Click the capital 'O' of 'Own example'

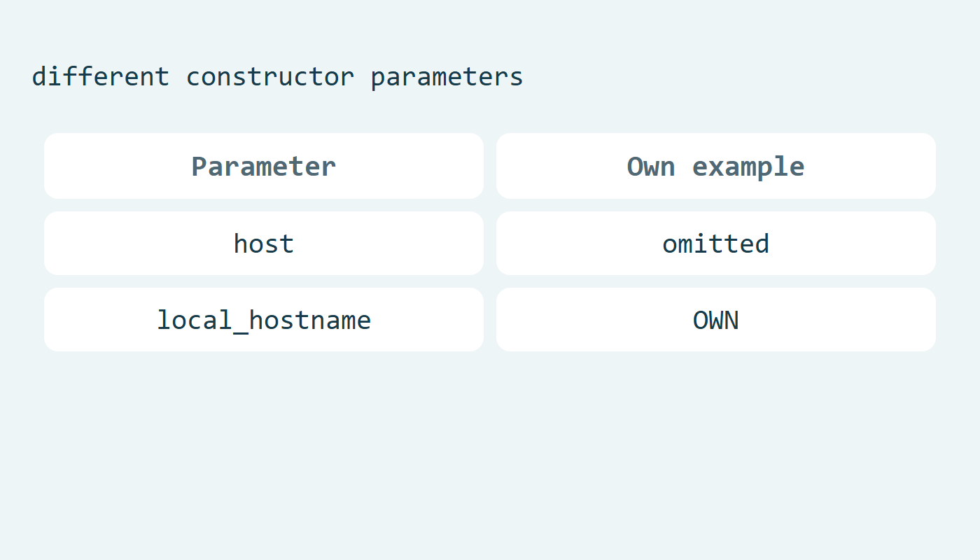click(x=635, y=167)
